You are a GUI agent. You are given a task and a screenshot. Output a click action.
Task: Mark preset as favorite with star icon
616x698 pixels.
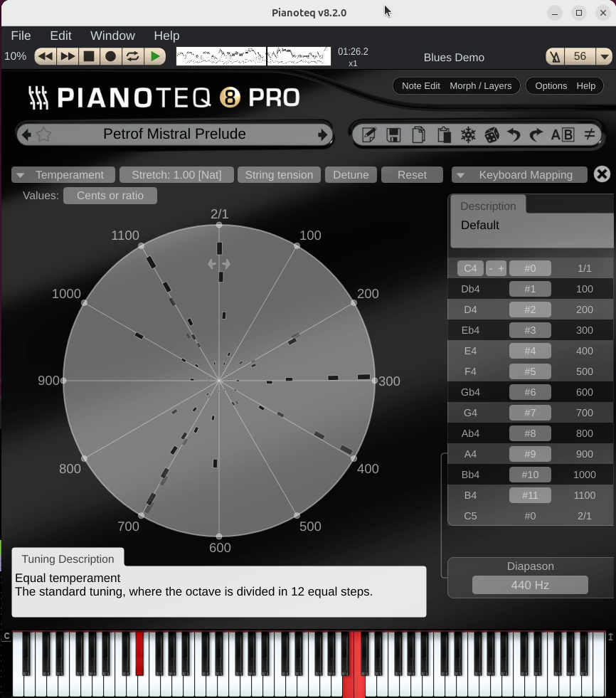44,134
